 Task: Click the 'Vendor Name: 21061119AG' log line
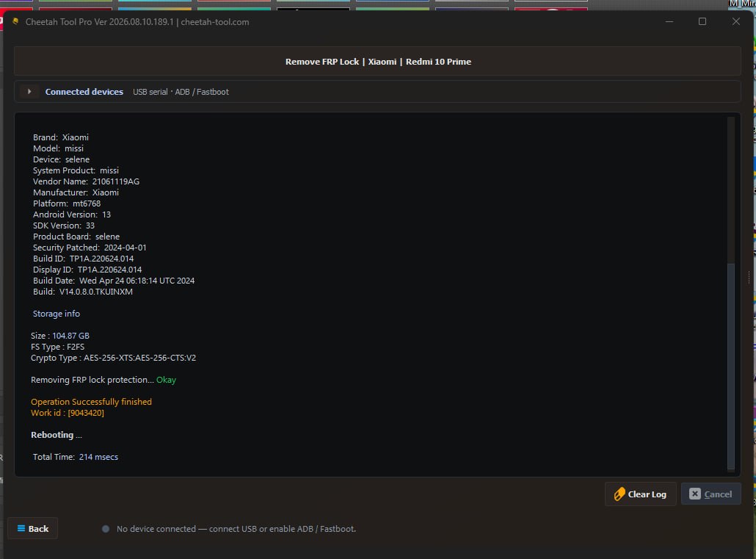87,181
